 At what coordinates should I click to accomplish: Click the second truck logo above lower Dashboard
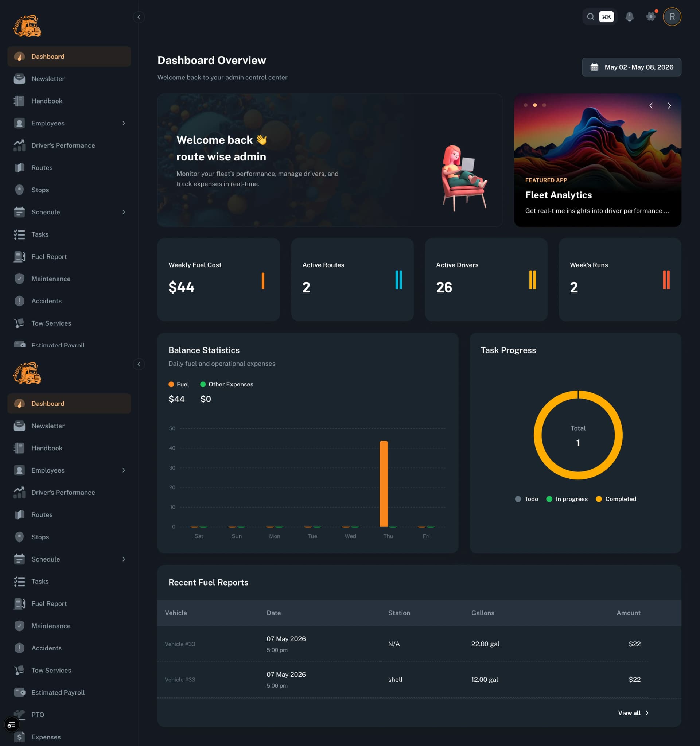coord(27,373)
